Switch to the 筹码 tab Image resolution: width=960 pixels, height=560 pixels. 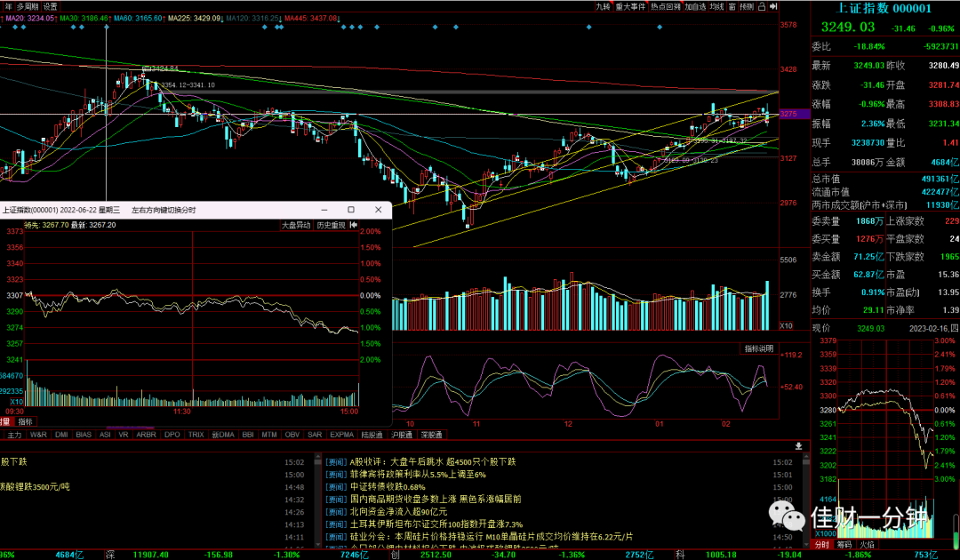point(844,544)
